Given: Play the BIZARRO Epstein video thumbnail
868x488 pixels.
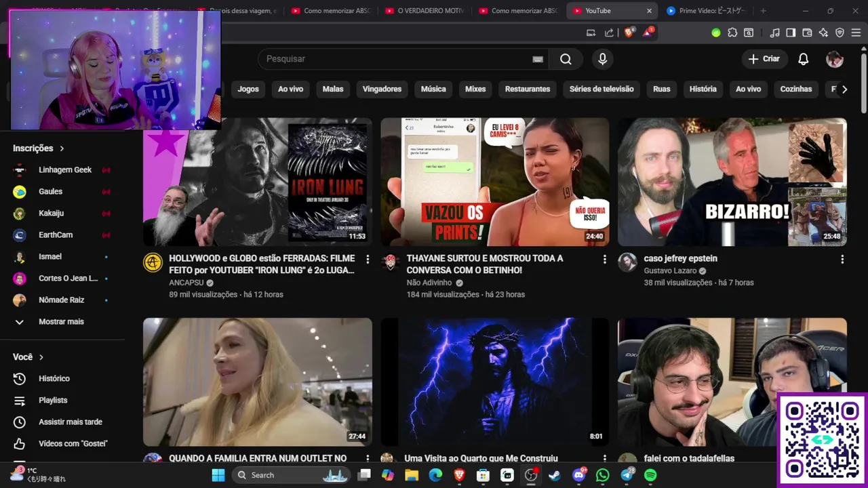Looking at the screenshot, I should pos(732,182).
